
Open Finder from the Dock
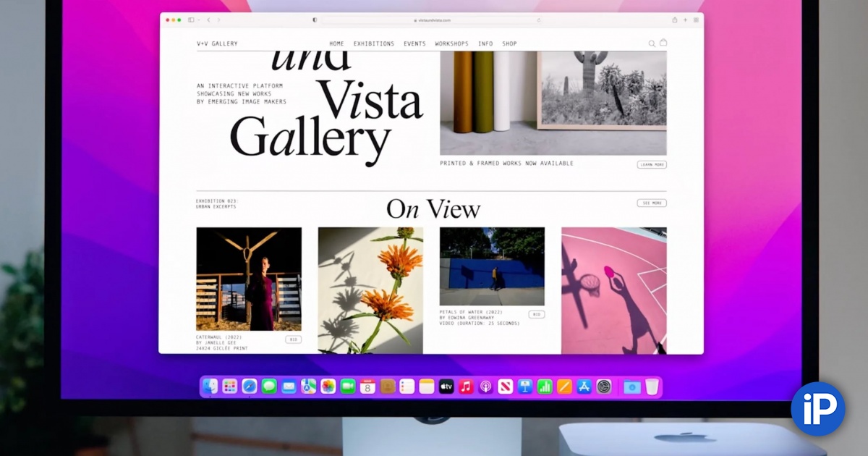click(x=210, y=387)
